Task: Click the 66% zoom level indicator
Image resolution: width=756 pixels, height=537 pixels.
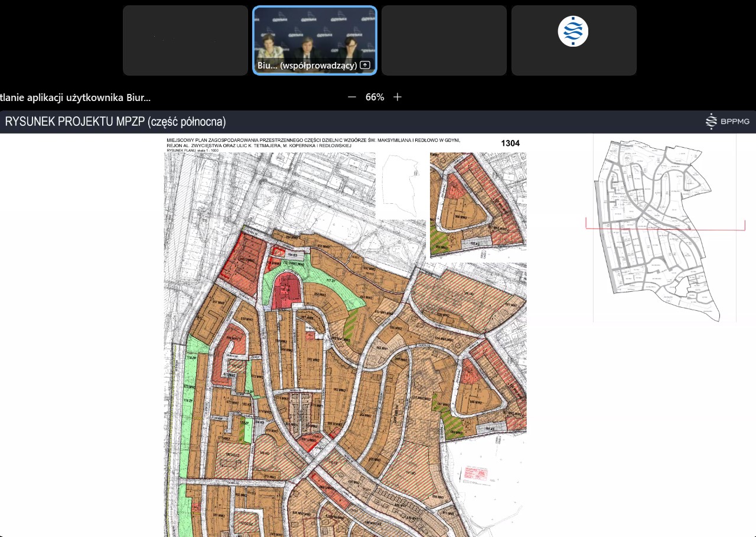Action: pos(374,97)
